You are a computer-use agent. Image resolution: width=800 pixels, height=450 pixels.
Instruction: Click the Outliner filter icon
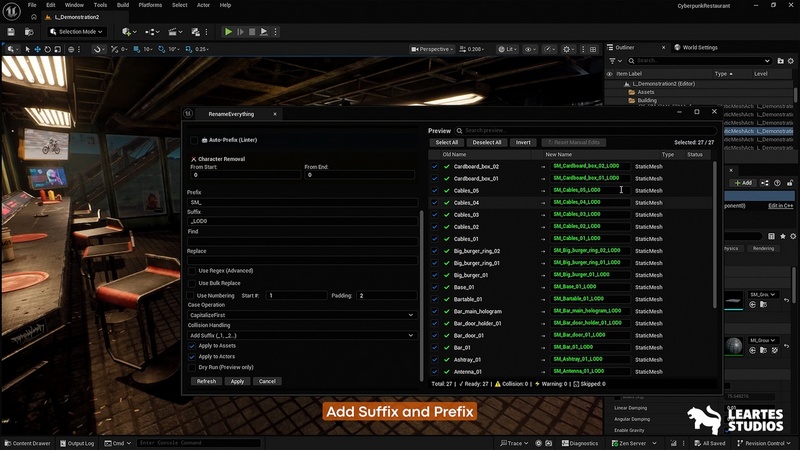tap(610, 60)
